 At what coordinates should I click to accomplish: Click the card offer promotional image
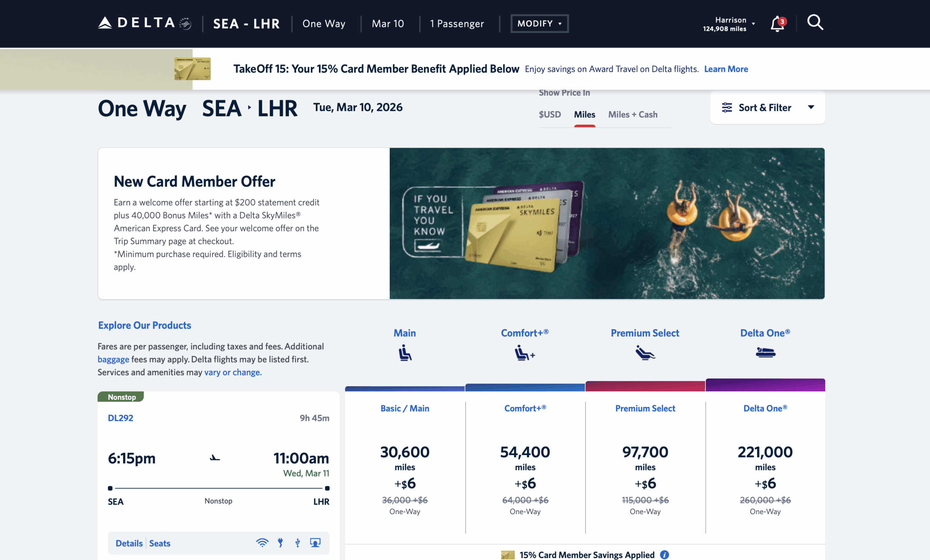(607, 223)
